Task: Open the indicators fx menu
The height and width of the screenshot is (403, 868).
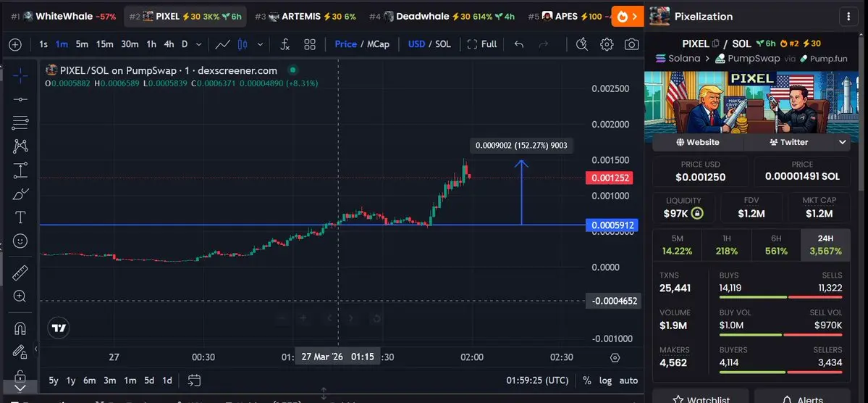Action: [x=285, y=44]
